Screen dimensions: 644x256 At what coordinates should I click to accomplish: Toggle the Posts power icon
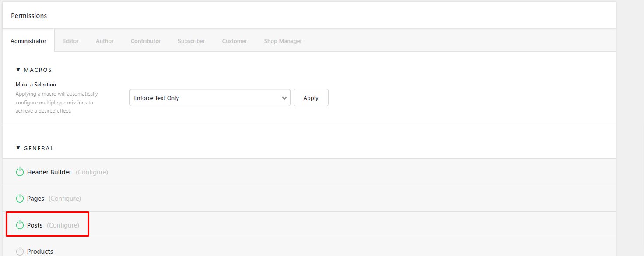point(20,225)
